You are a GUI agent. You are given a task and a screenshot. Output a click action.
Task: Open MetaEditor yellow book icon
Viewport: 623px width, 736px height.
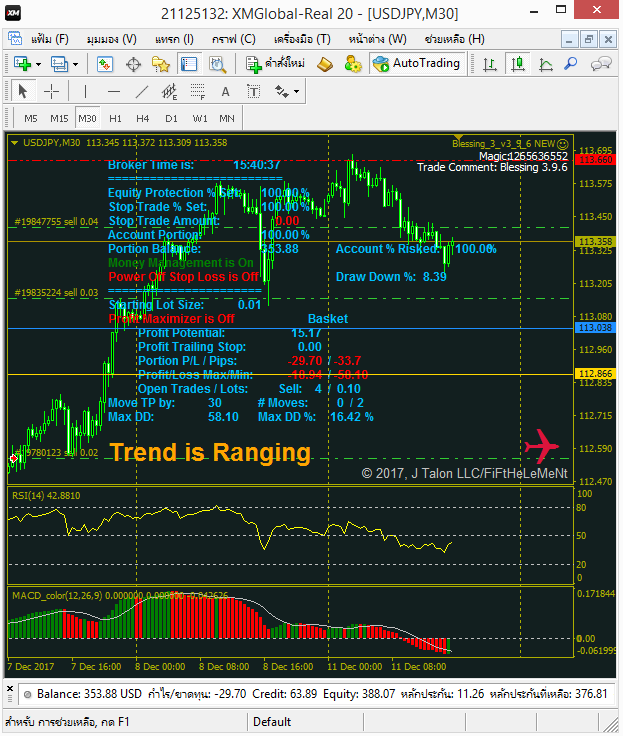point(325,64)
